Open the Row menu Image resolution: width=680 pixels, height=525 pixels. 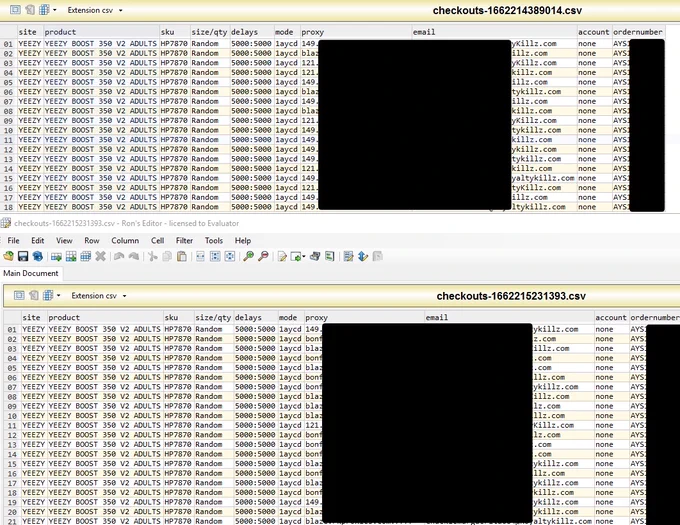click(x=92, y=241)
